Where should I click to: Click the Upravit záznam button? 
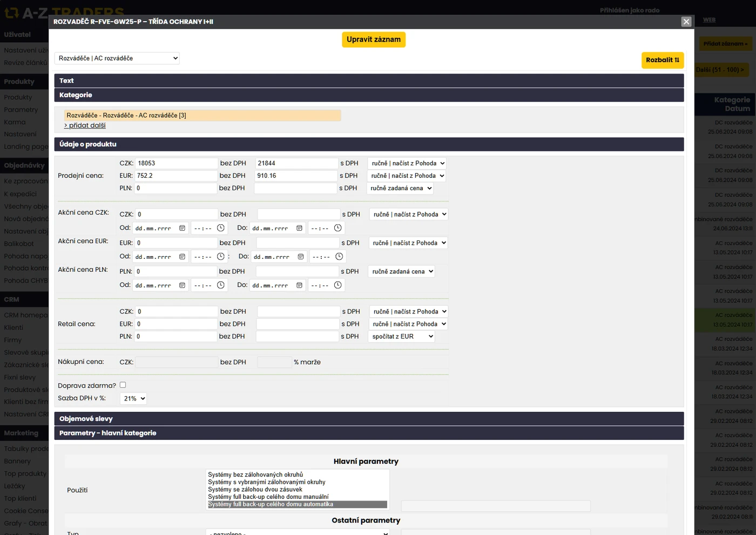(x=373, y=39)
